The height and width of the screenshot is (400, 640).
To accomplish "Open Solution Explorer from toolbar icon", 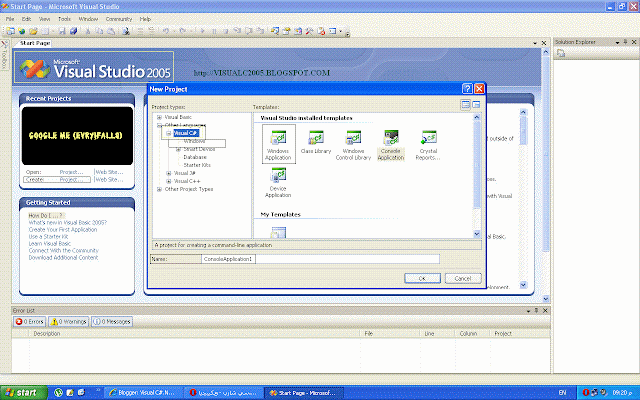I will click(275, 31).
